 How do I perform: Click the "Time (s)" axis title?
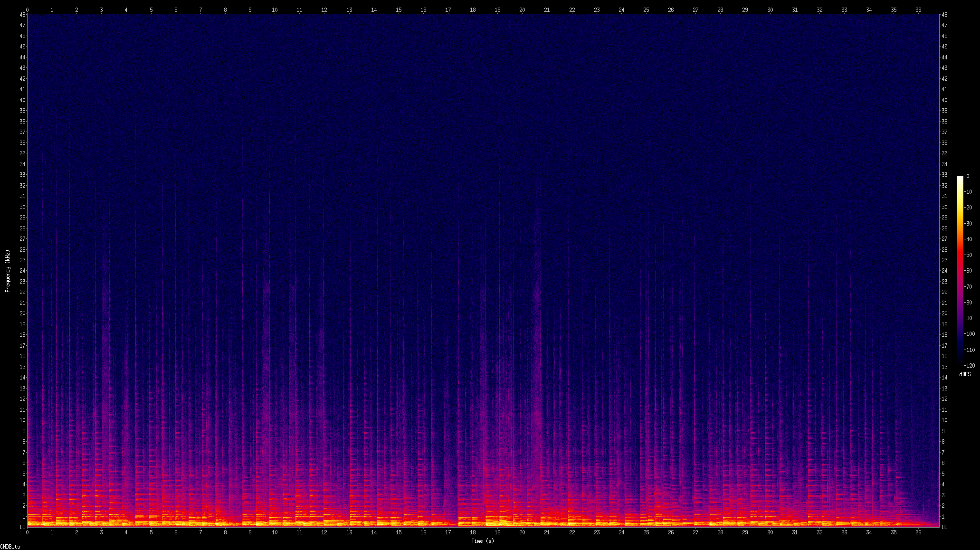(483, 541)
